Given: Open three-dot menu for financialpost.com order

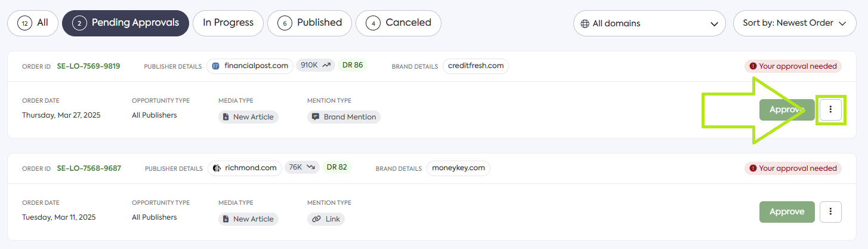Looking at the screenshot, I should (x=830, y=110).
